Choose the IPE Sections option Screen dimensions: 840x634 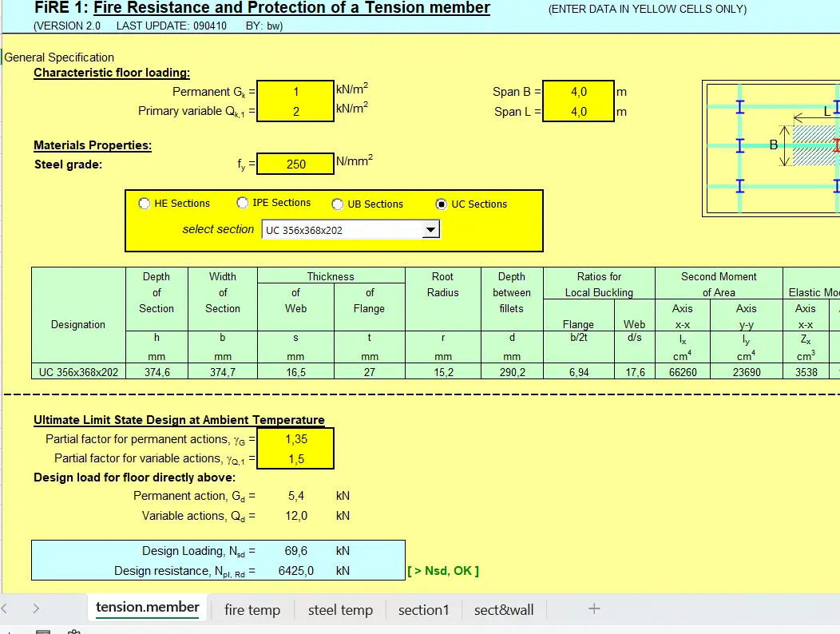click(x=243, y=203)
